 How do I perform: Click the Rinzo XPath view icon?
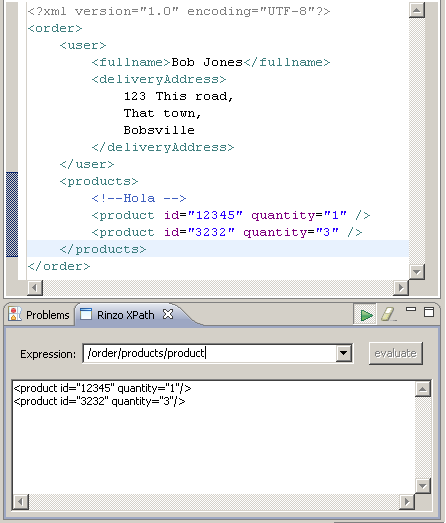(x=86, y=314)
